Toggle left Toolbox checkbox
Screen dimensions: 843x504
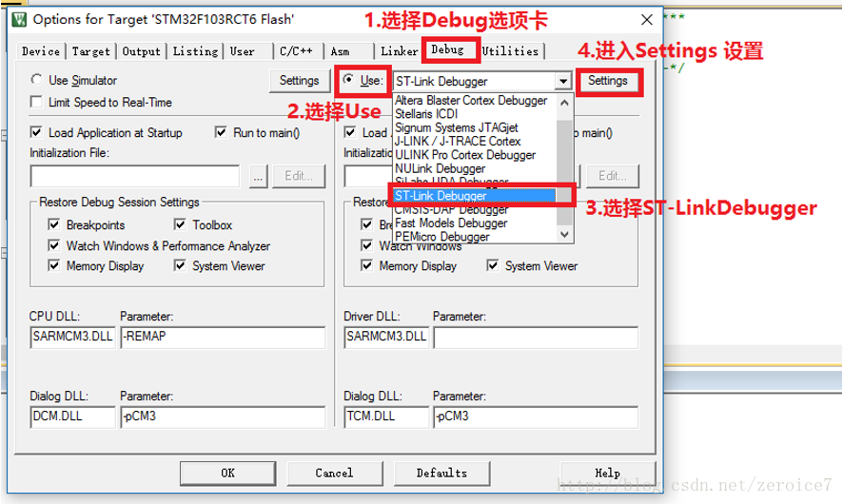click(x=180, y=224)
